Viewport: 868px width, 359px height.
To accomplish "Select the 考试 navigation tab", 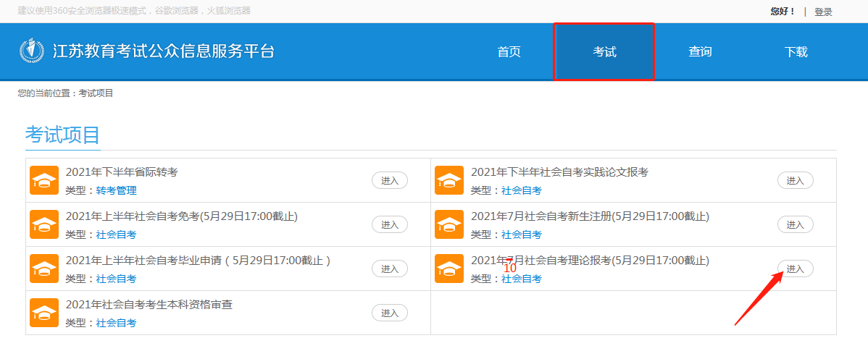I will 604,52.
